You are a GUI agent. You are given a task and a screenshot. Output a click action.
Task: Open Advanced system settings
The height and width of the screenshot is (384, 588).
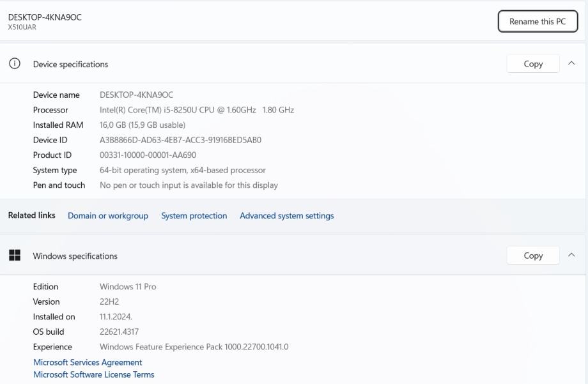click(286, 216)
